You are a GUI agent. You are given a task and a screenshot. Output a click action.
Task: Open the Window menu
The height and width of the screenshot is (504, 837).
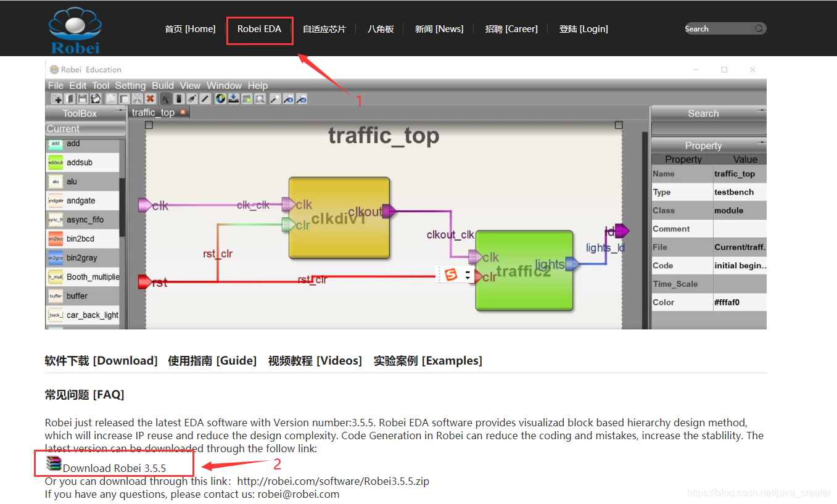224,86
